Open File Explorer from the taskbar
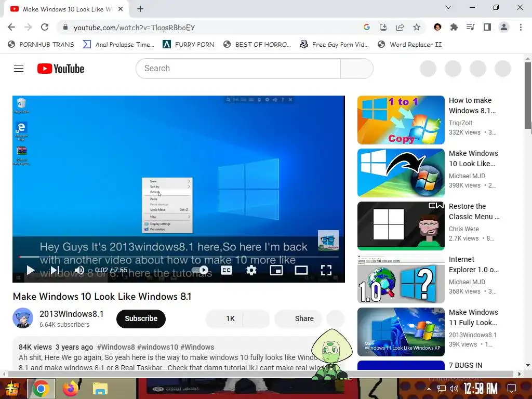532x399 pixels. (100, 389)
